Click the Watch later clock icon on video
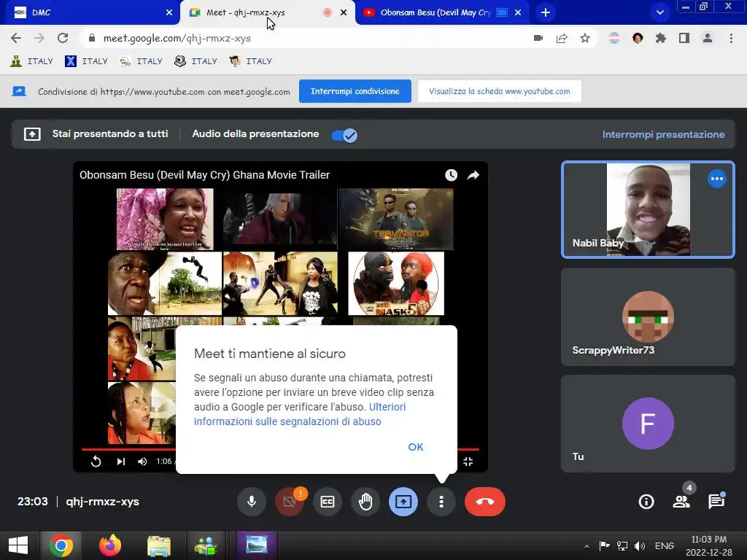 click(451, 175)
